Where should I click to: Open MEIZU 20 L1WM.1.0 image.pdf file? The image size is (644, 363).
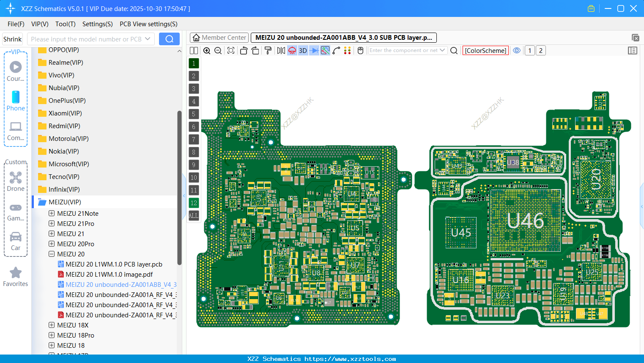[109, 275]
